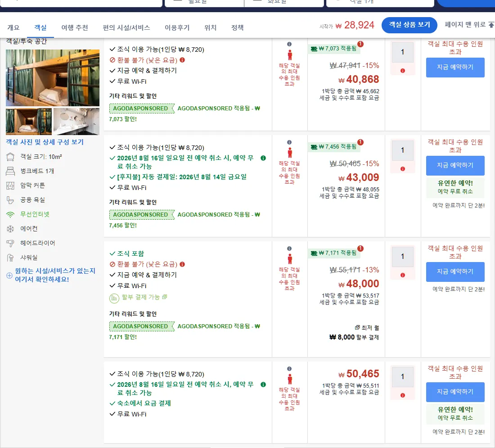Screen dimensions: 495x448
Task: Click red warning icon under quantity in ₩50,465 row
Action: pyautogui.click(x=402, y=395)
